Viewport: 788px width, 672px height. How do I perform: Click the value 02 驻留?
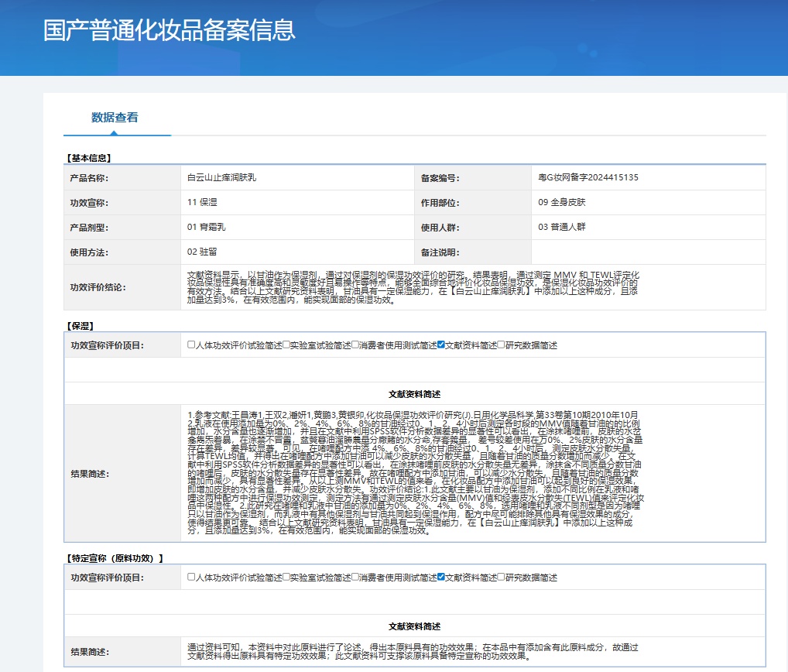tap(202, 252)
